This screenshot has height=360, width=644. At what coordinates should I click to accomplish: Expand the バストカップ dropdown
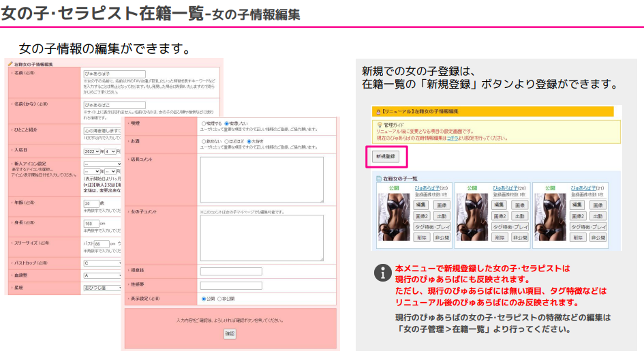tap(102, 262)
